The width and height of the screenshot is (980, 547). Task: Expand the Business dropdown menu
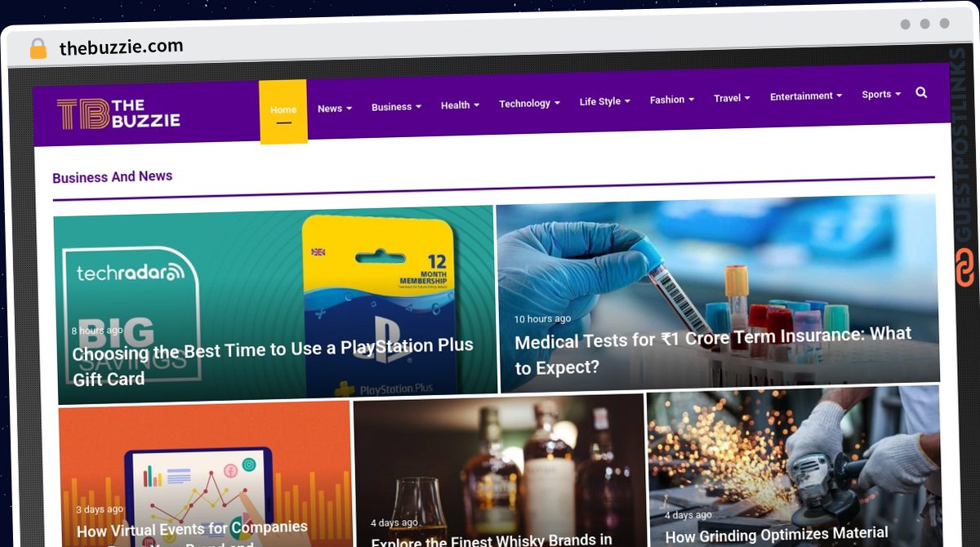click(396, 107)
